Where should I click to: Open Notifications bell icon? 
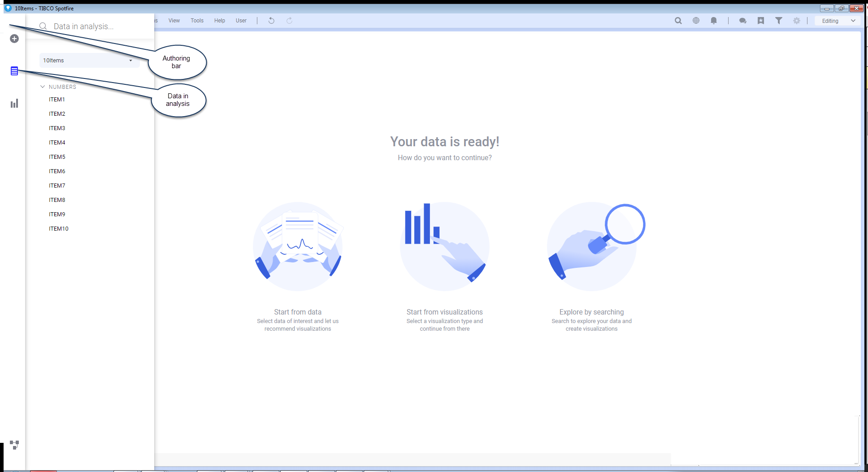pos(714,21)
